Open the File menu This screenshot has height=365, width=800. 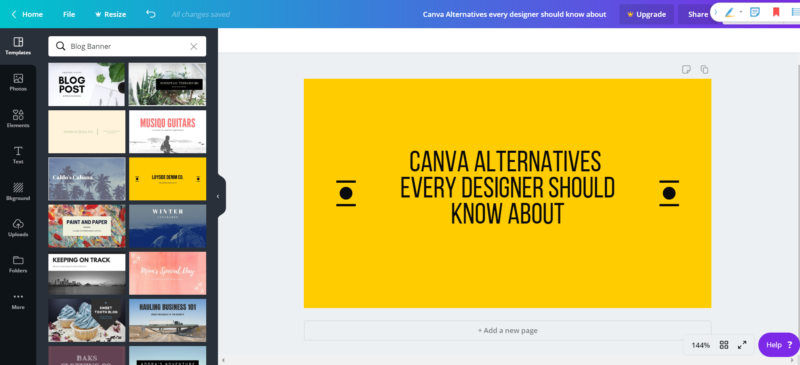(69, 14)
